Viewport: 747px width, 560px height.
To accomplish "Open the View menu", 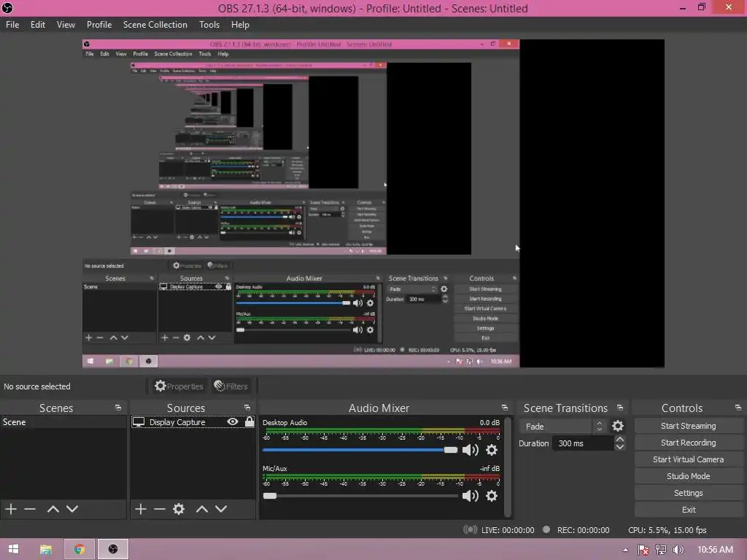I will pos(66,25).
